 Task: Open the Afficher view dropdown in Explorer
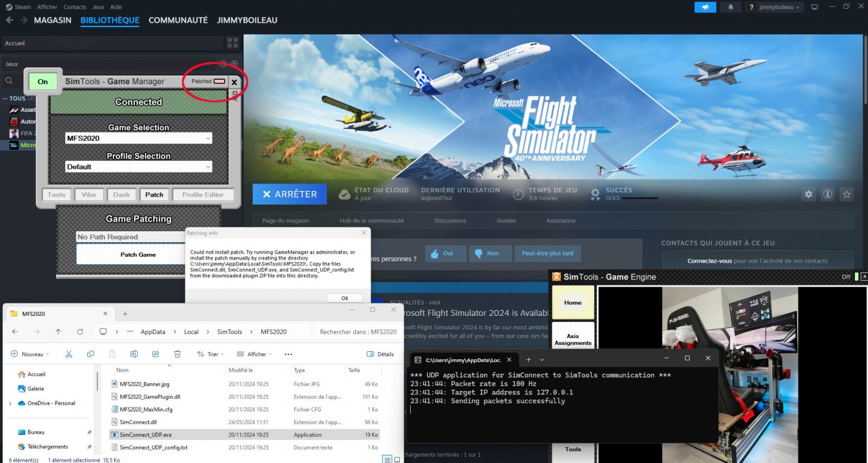tap(254, 354)
